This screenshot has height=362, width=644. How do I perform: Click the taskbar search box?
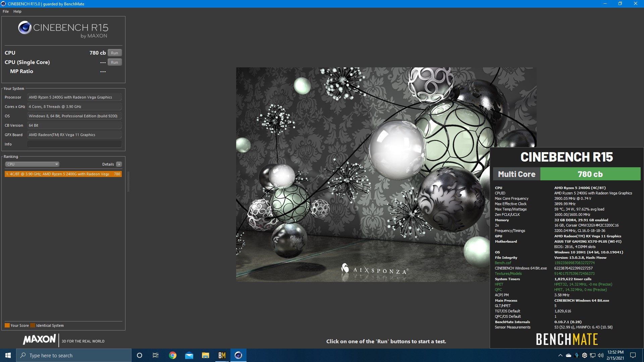point(74,355)
